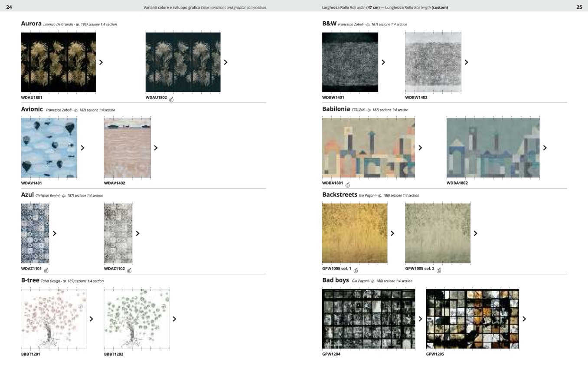The height and width of the screenshot is (381, 588).
Task: Click the round symbol beside code WDBA1801
Action: 347,185
